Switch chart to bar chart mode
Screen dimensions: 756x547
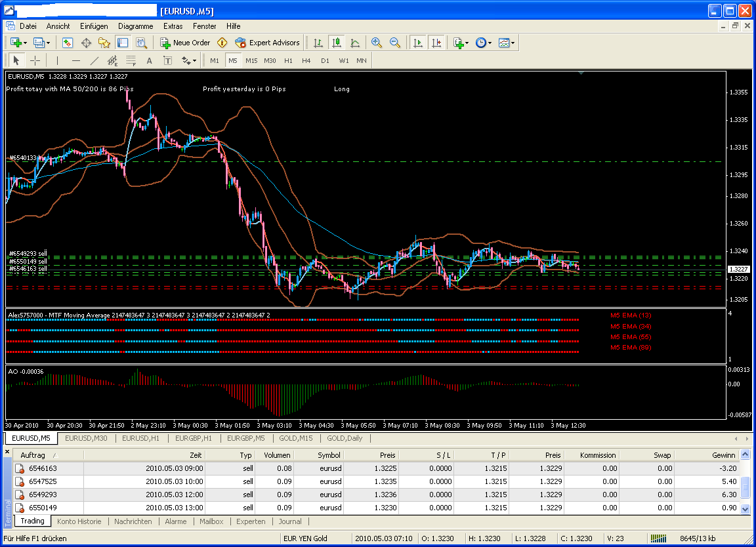coord(318,43)
